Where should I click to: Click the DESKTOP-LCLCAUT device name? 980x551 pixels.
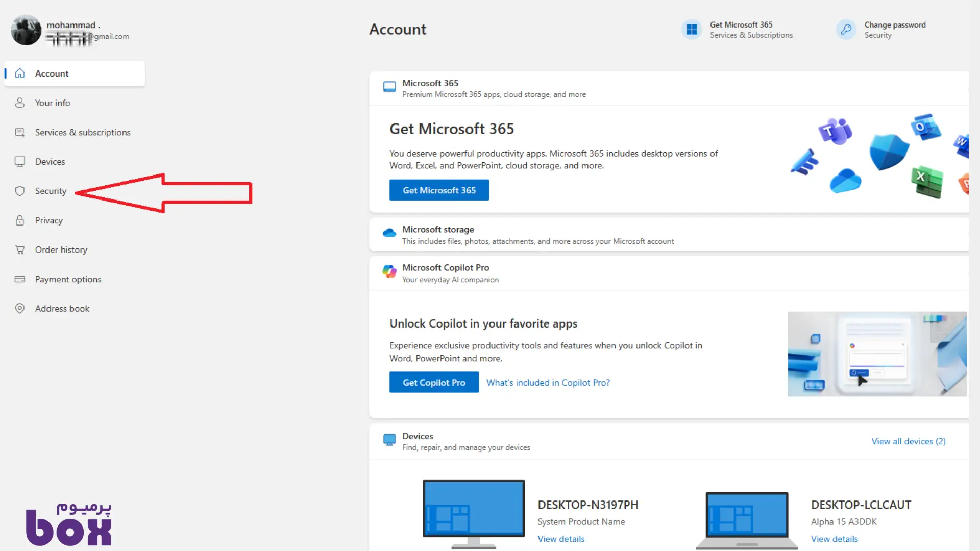point(861,505)
